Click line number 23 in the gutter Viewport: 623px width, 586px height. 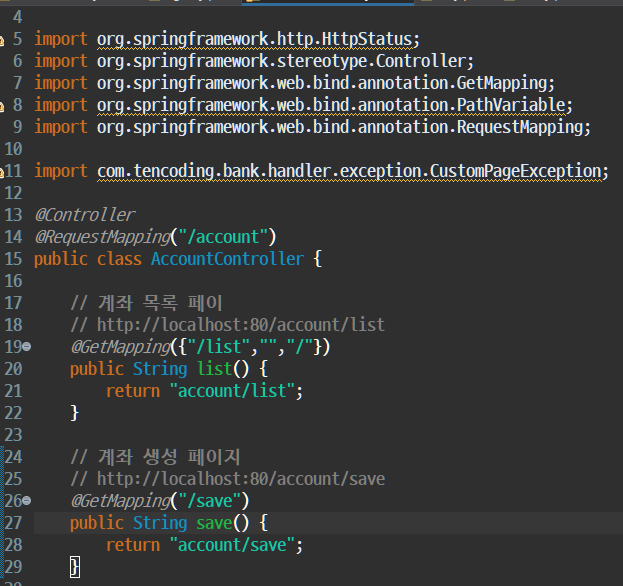coord(14,435)
